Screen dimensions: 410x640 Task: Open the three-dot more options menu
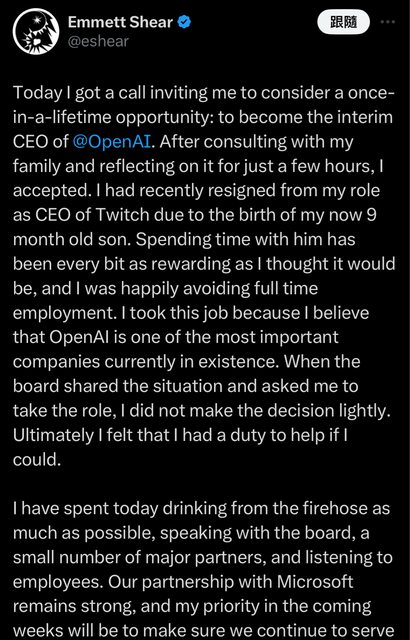(x=387, y=22)
